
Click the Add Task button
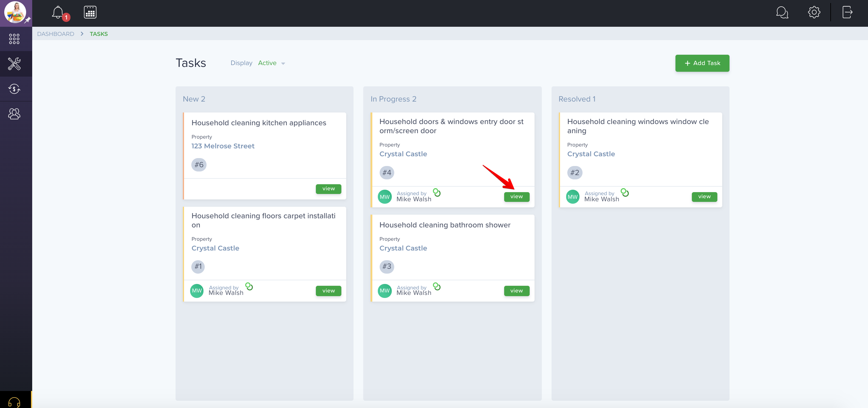pyautogui.click(x=702, y=63)
